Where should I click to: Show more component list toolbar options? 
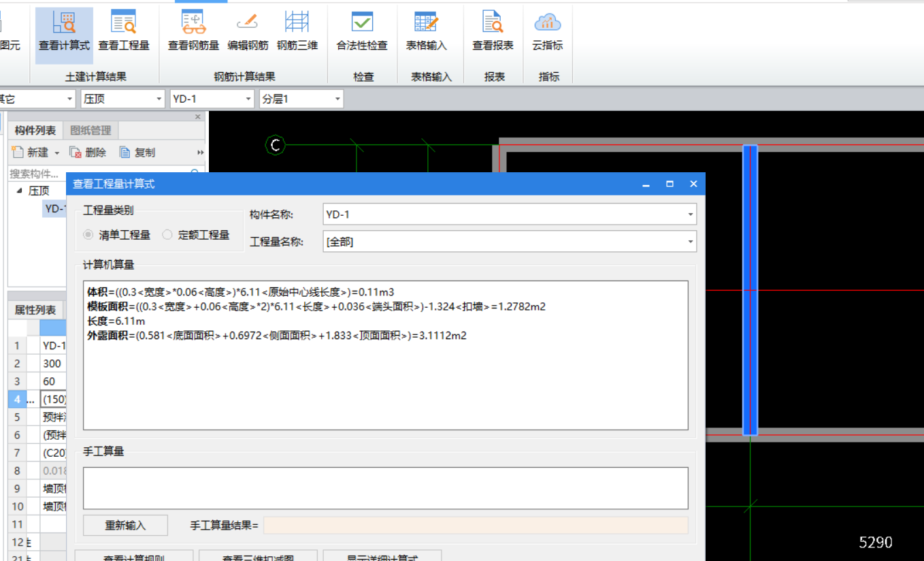coord(201,153)
